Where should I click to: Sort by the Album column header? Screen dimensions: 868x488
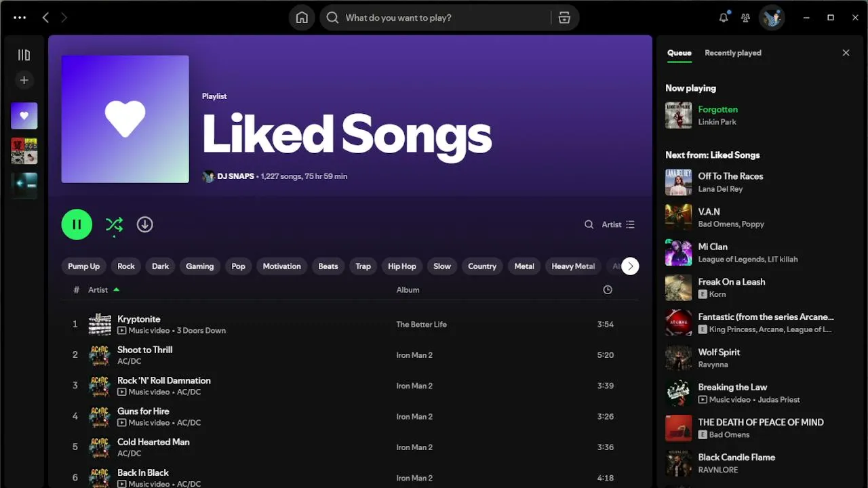click(408, 289)
